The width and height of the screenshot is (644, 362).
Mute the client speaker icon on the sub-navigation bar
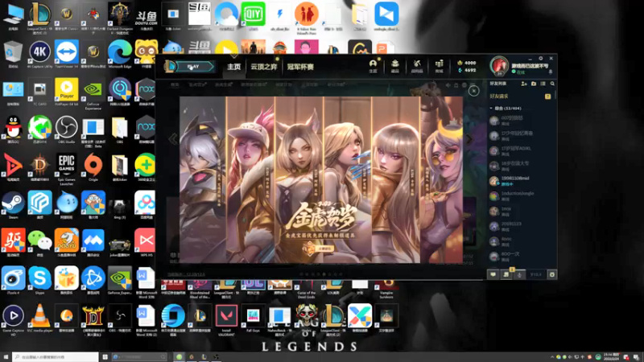(448, 85)
